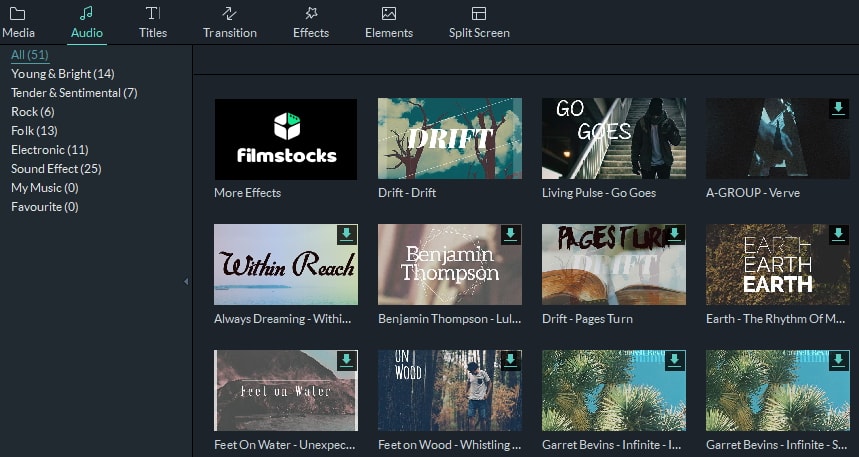This screenshot has height=457, width=859.
Task: Select the Feet on Wood thumbnail
Action: pos(450,391)
